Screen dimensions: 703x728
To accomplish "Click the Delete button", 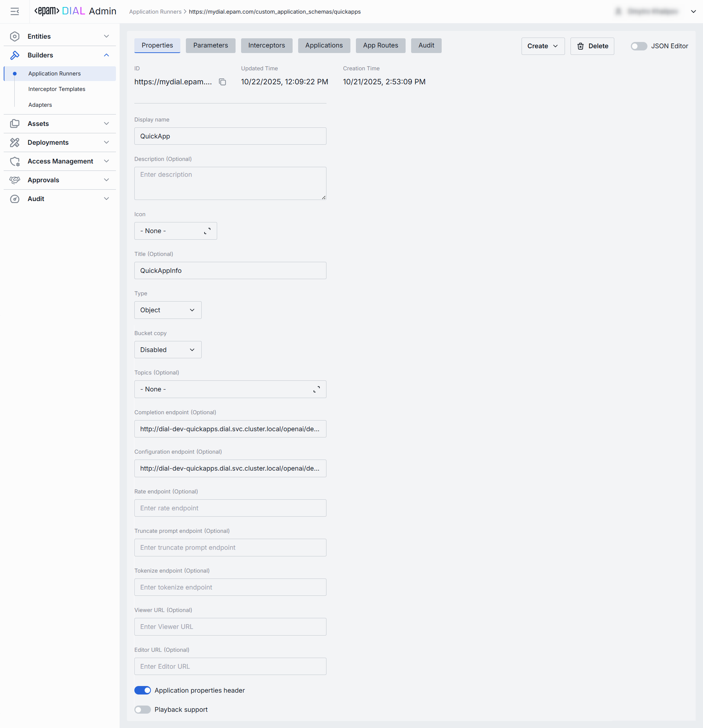I will pyautogui.click(x=592, y=46).
